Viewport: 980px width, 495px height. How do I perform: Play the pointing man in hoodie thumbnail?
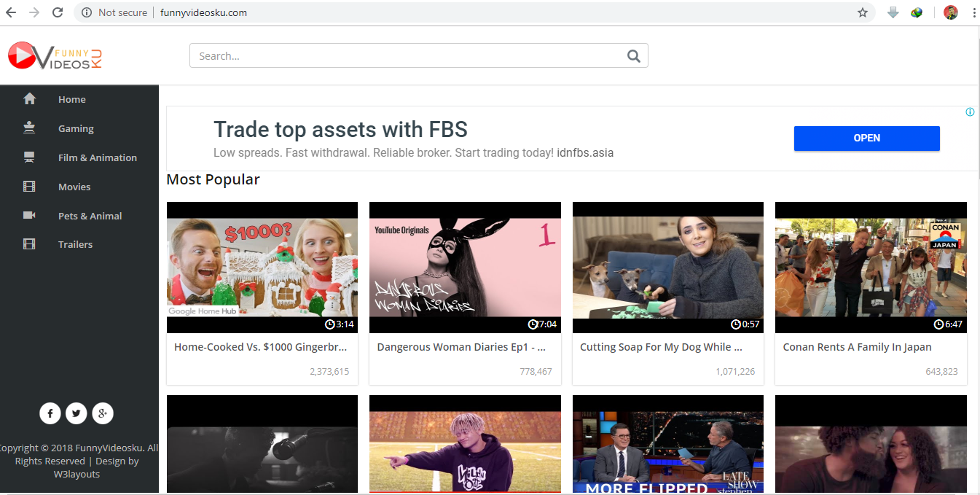point(465,445)
